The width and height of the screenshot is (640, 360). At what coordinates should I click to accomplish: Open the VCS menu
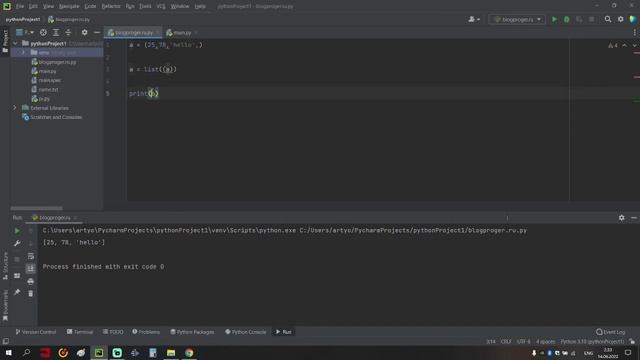pos(161,6)
